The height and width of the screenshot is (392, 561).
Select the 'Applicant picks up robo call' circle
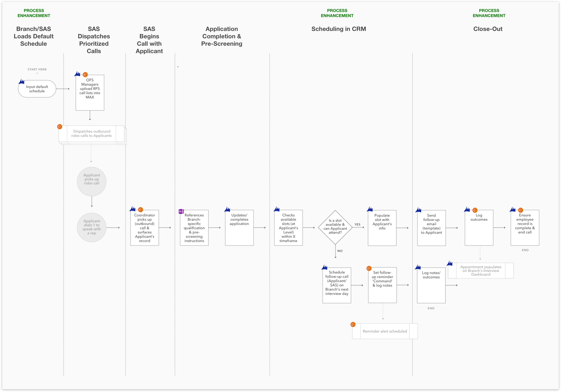click(x=92, y=181)
